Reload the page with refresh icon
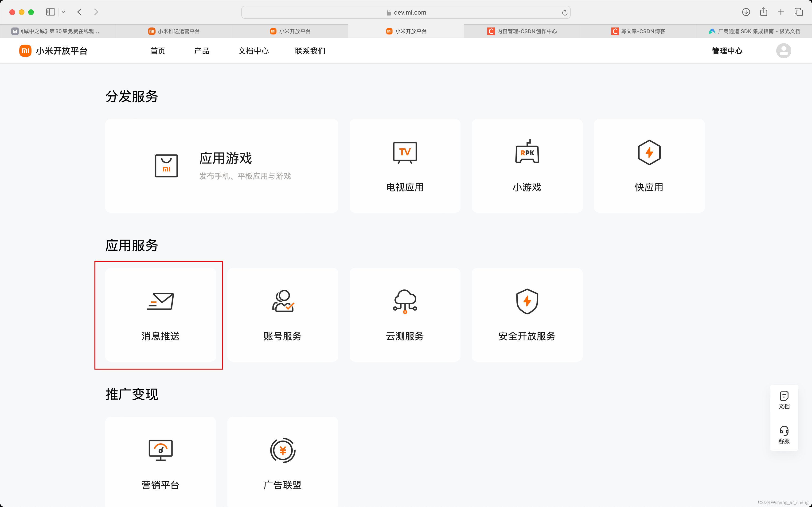This screenshot has width=812, height=507. point(564,12)
